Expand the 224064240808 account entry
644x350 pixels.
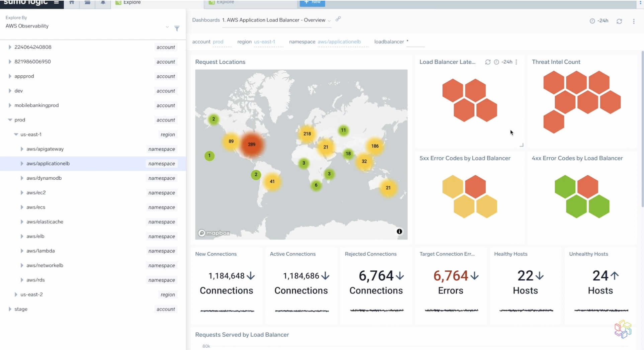10,47
